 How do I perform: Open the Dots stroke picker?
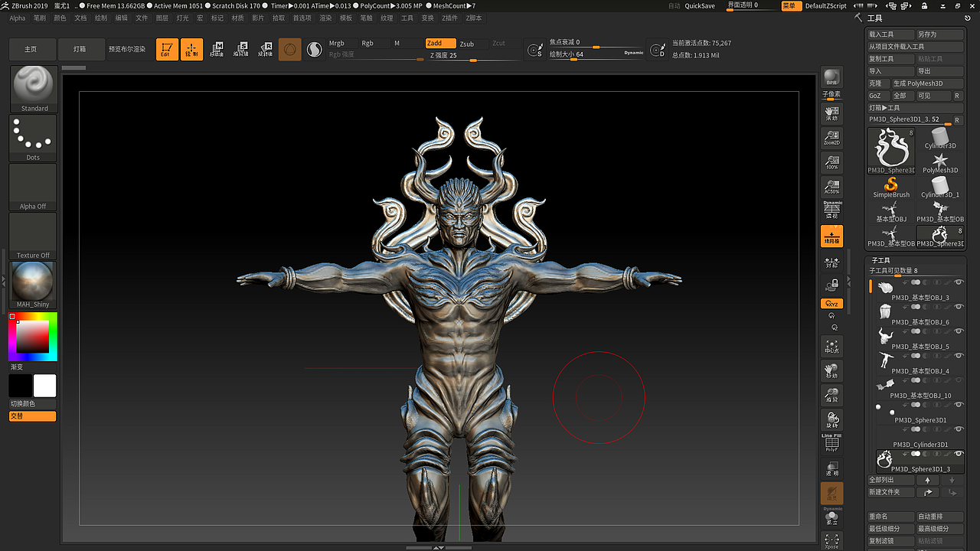tap(33, 138)
